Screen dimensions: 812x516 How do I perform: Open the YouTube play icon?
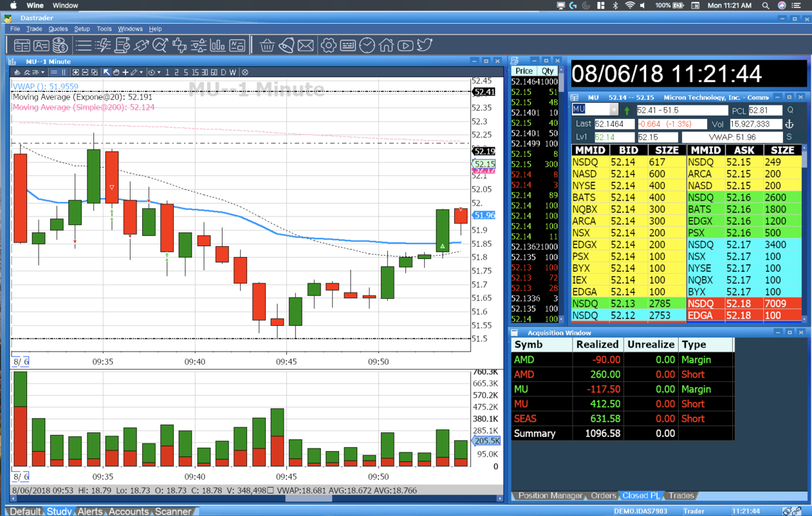pos(405,45)
